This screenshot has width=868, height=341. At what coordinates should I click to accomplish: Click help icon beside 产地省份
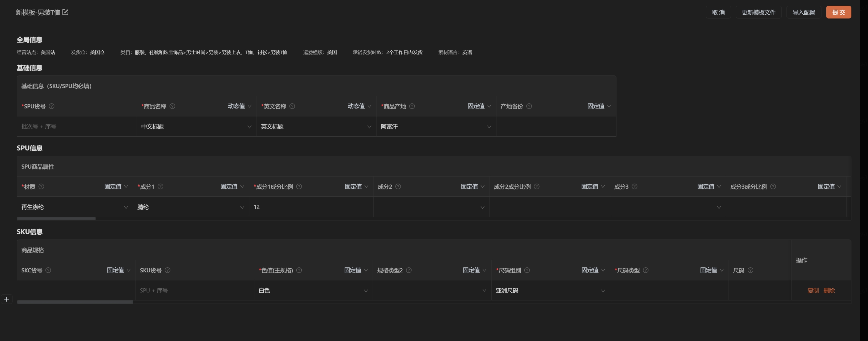click(529, 106)
